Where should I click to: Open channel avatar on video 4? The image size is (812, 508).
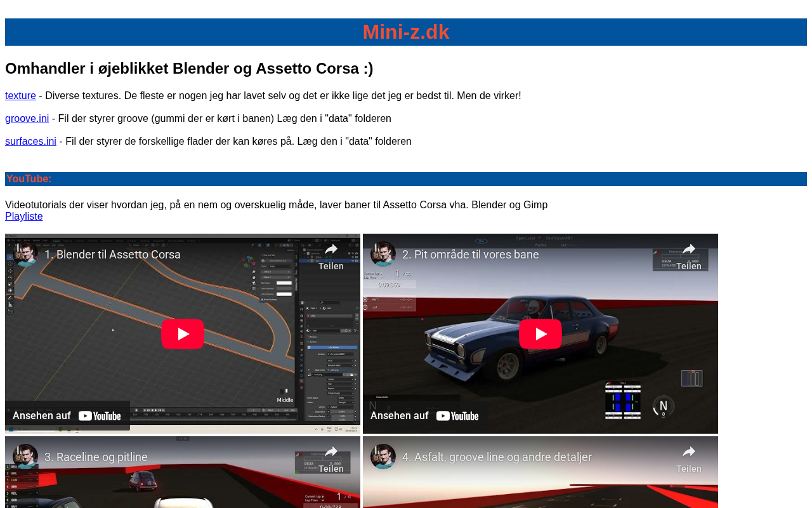383,457
